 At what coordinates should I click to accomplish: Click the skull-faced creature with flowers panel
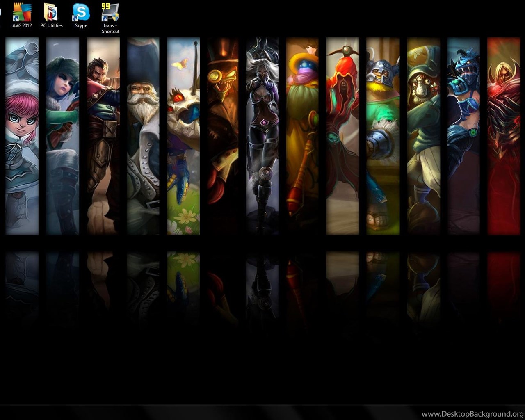point(183,135)
